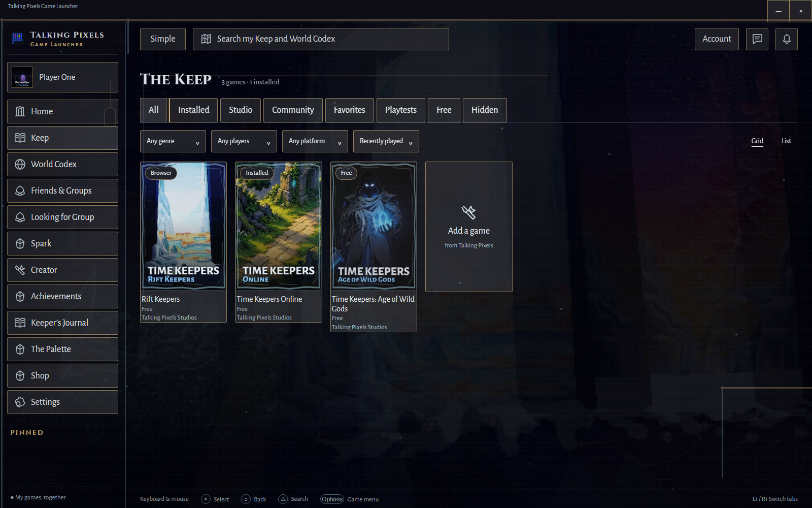Select the Free filter tab
This screenshot has width=812, height=508.
coord(444,110)
